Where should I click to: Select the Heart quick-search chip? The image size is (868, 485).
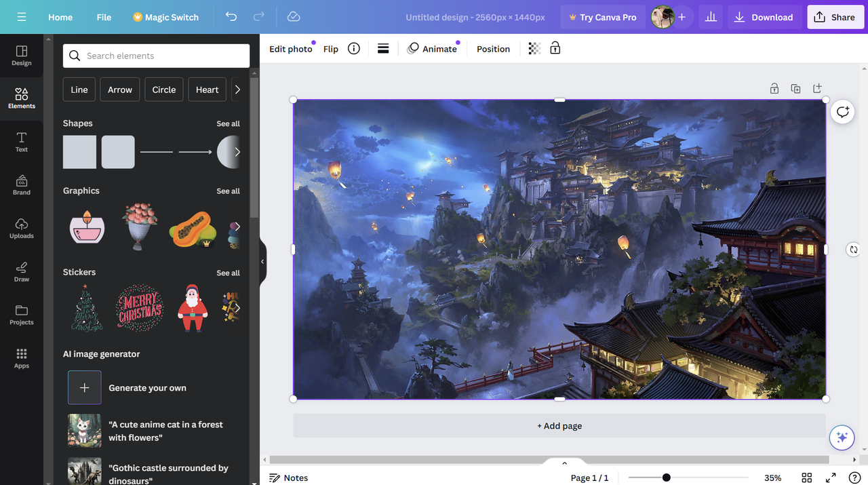[208, 90]
